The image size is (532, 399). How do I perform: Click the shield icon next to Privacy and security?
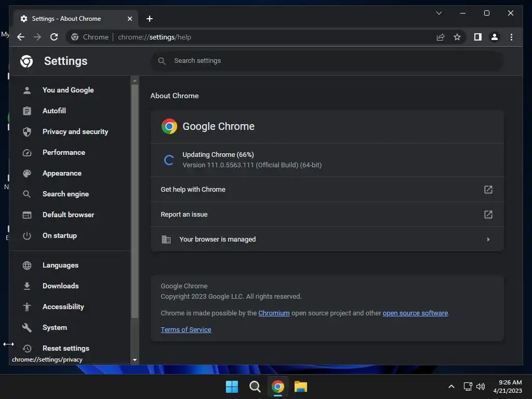click(x=27, y=131)
